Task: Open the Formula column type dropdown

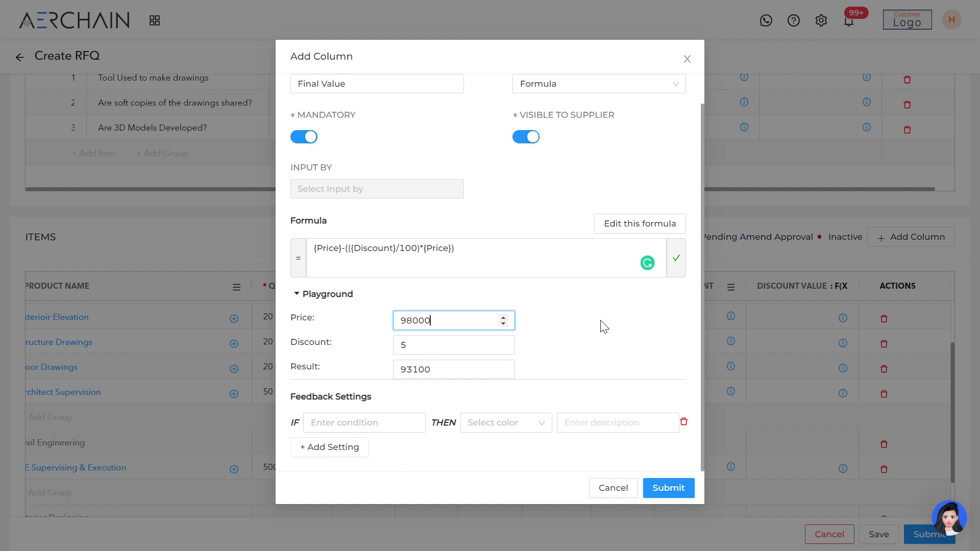Action: tap(598, 84)
